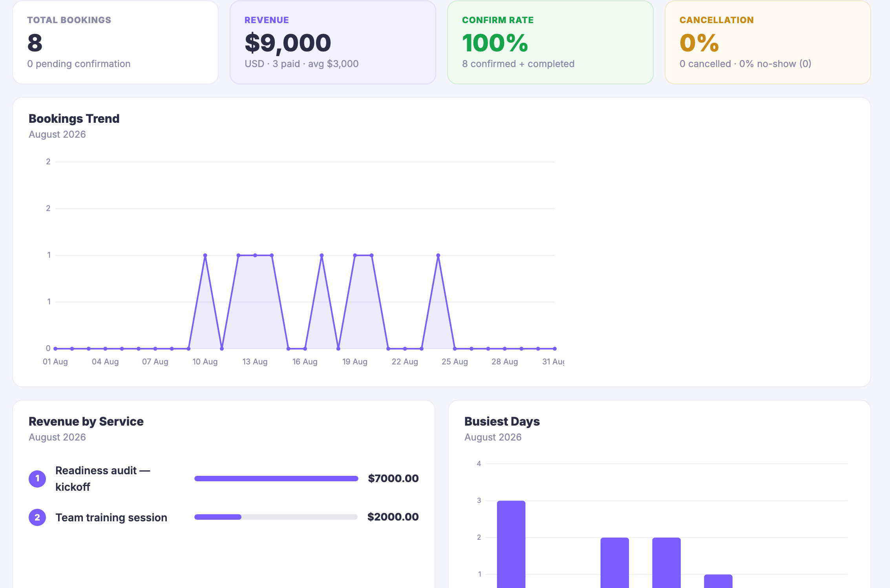Click the shortest Busiest Days bar
Image resolution: width=890 pixels, height=588 pixels.
click(718, 581)
